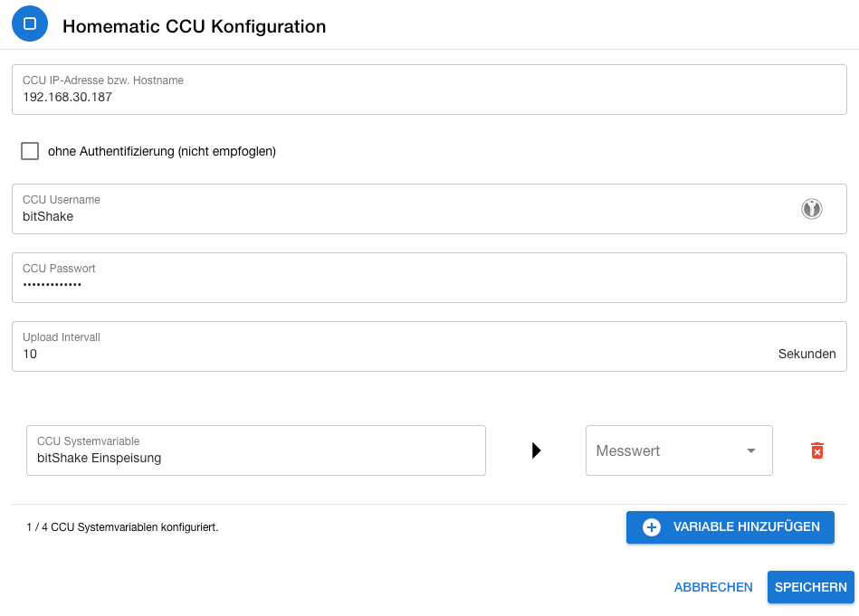859x616 pixels.
Task: Click the plus icon on Variable hinzufügen button
Action: [x=650, y=526]
